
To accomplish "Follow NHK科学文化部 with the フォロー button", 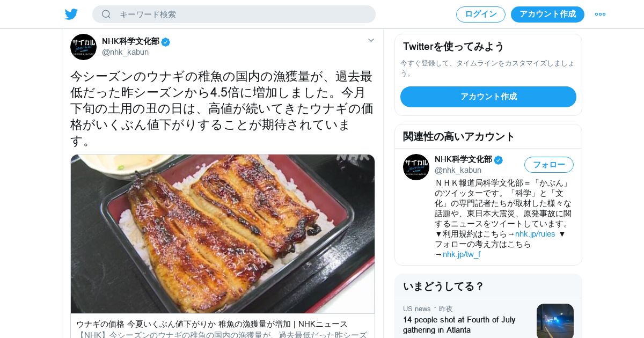I will click(549, 165).
